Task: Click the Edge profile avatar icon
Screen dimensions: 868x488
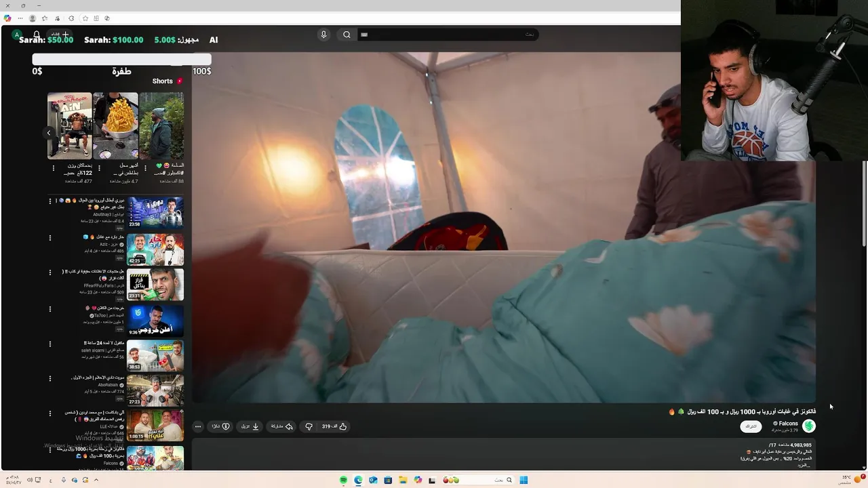Action: [x=32, y=18]
